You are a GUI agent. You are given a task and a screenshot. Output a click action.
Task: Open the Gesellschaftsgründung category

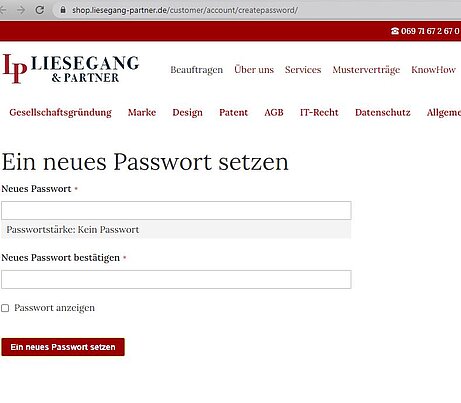(x=60, y=113)
